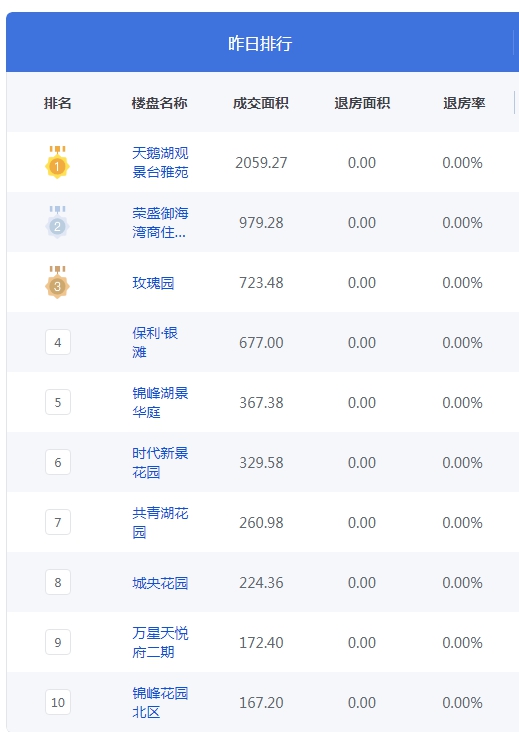
Task: Open the 天鹅湖观景台雅苑 property link
Action: (x=160, y=162)
